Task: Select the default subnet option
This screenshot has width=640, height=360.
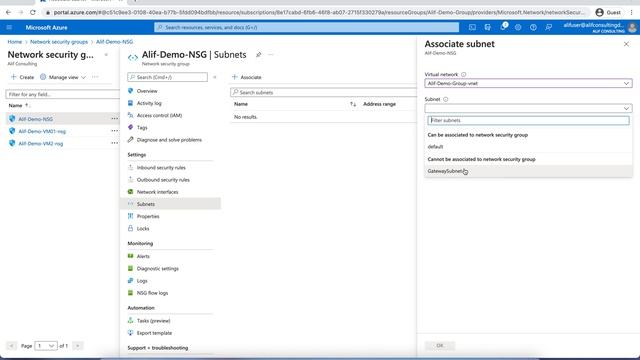Action: point(528,147)
